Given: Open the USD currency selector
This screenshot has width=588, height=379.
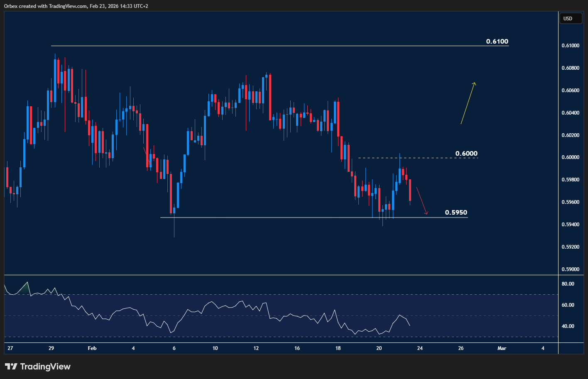Looking at the screenshot, I should coord(571,18).
